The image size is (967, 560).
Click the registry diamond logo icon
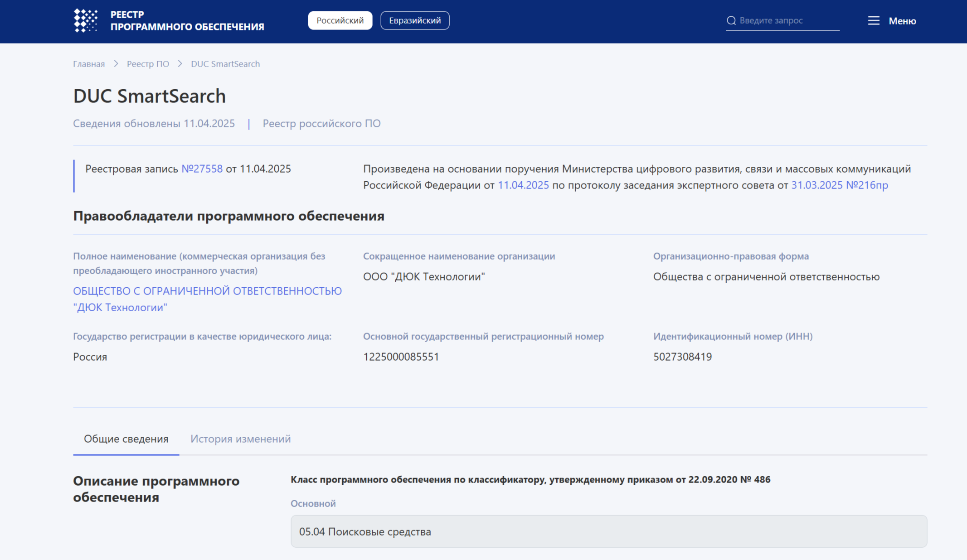[86, 20]
